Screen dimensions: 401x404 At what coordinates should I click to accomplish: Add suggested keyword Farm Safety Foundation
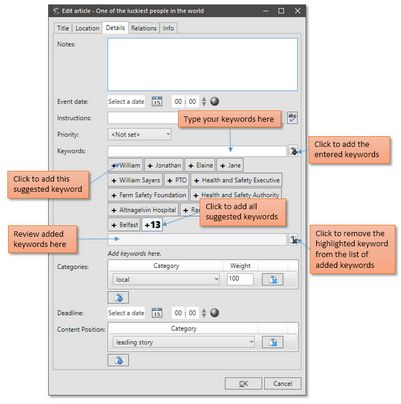coord(148,195)
